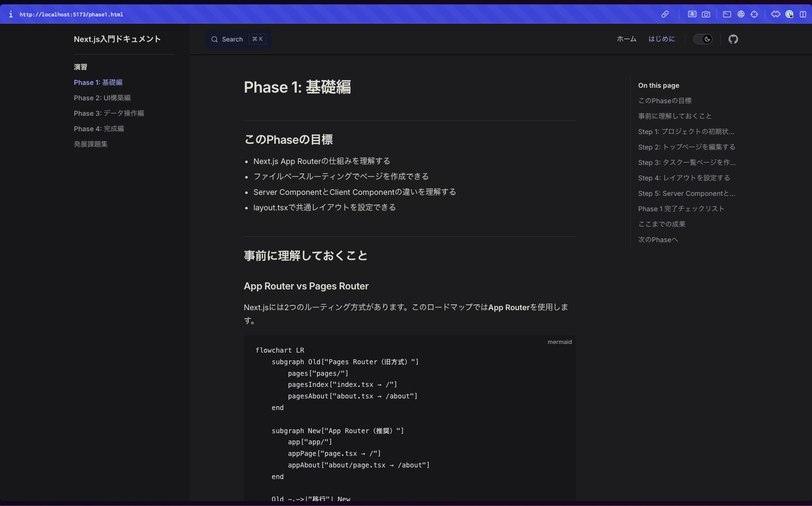Open the Search box

point(238,39)
